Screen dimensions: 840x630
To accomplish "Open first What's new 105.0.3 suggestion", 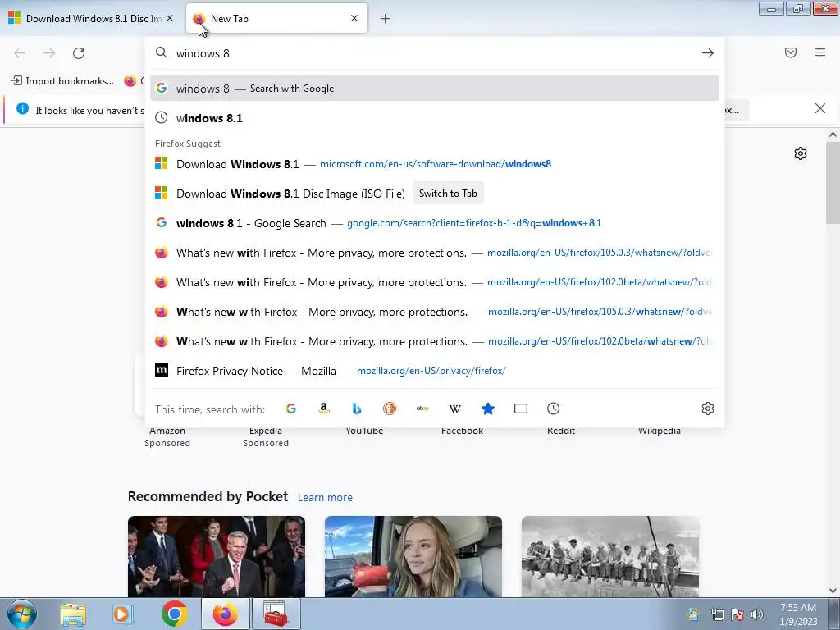I will click(x=435, y=253).
